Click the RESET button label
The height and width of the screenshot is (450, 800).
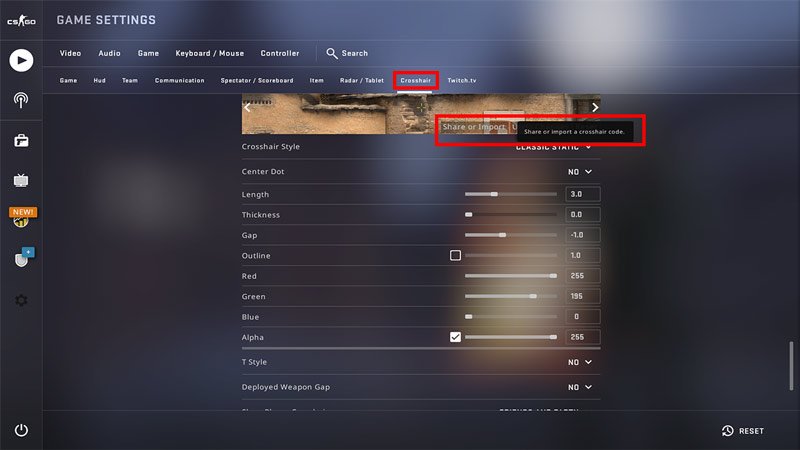pyautogui.click(x=752, y=431)
